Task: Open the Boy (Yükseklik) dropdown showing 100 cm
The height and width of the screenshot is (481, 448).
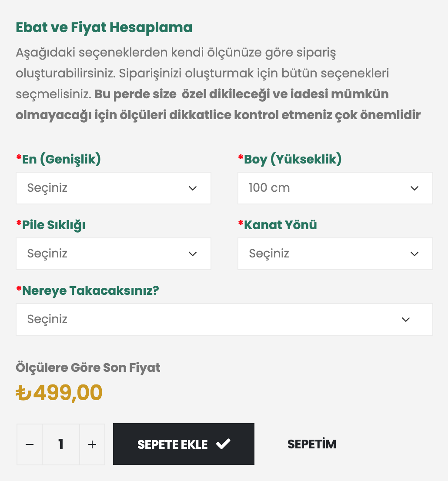Action: click(x=335, y=188)
